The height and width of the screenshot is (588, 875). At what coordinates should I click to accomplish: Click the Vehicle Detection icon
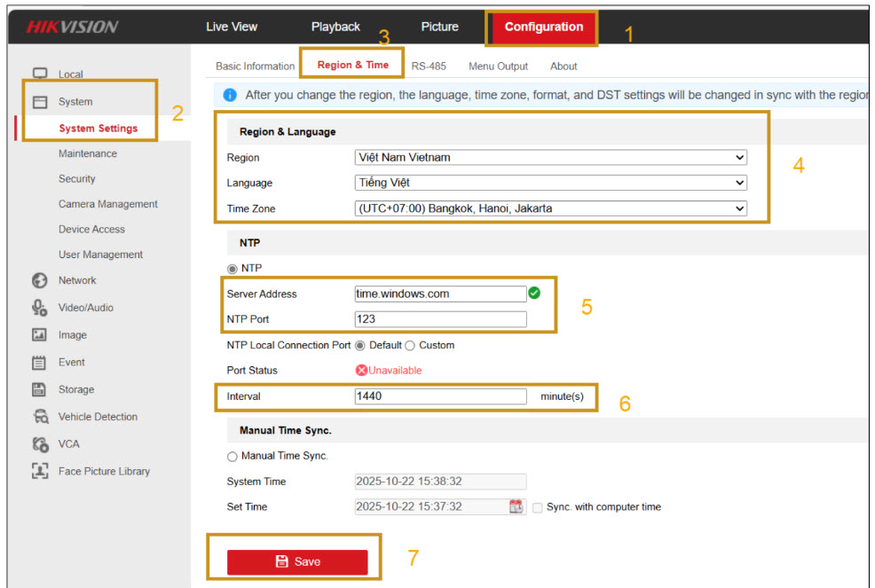[x=39, y=417]
